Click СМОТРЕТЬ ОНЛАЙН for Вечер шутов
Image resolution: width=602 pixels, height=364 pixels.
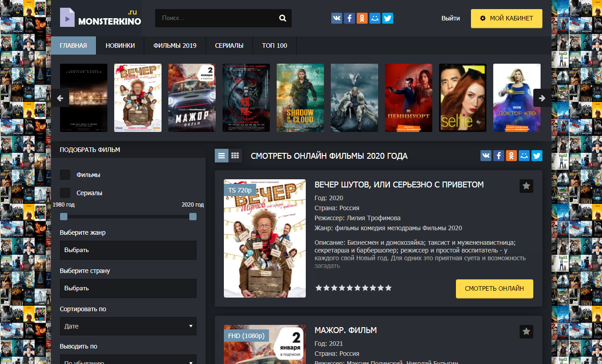[x=495, y=288]
